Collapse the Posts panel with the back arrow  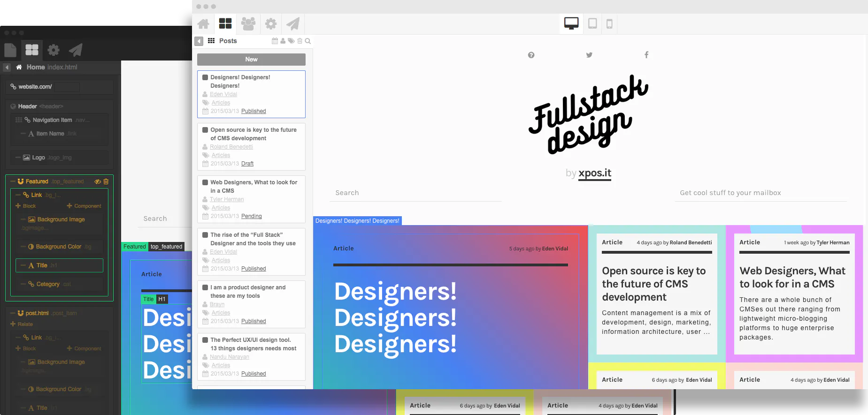[199, 41]
